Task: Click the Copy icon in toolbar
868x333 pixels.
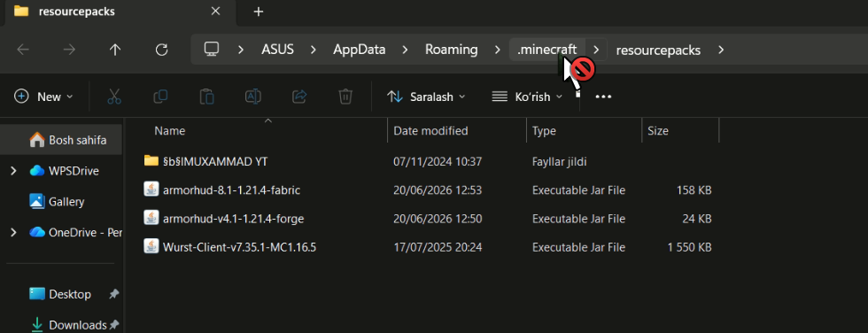Action: (x=160, y=97)
